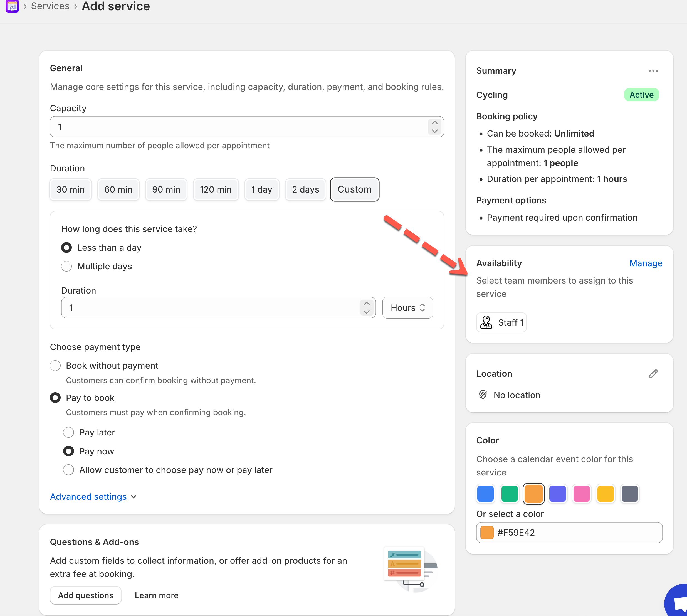The height and width of the screenshot is (616, 687).
Task: Click the No location pin icon
Action: coord(483,395)
